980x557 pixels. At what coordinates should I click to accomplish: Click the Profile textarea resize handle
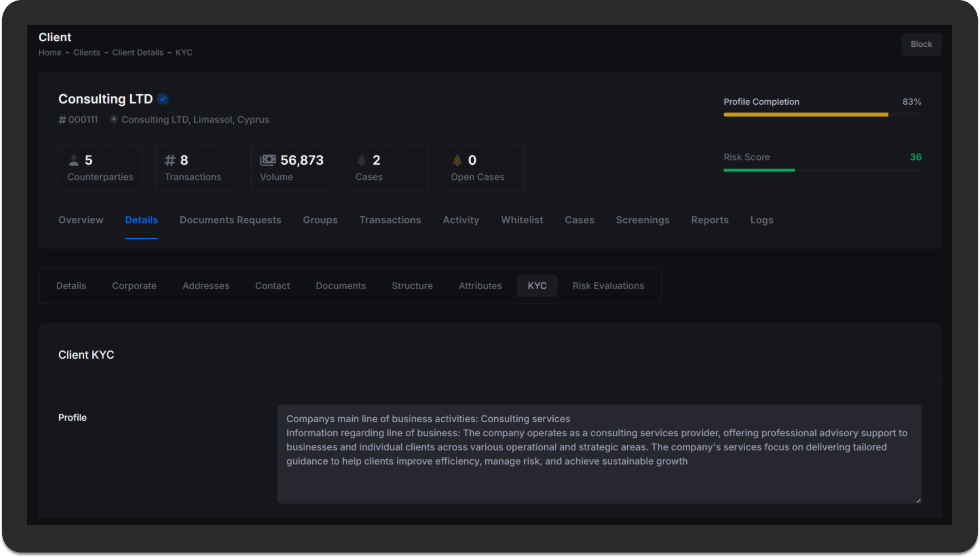click(x=918, y=500)
